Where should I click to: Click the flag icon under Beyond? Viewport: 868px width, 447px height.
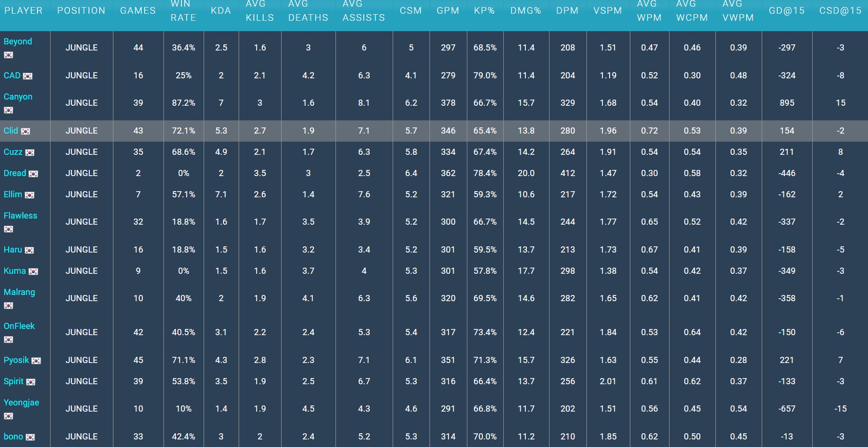click(x=8, y=55)
